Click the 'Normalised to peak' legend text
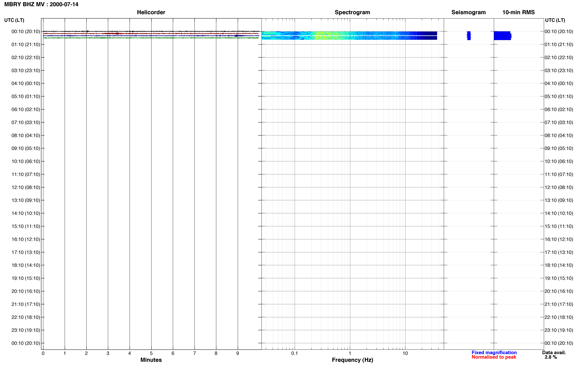The height and width of the screenshot is (368, 588). [494, 357]
